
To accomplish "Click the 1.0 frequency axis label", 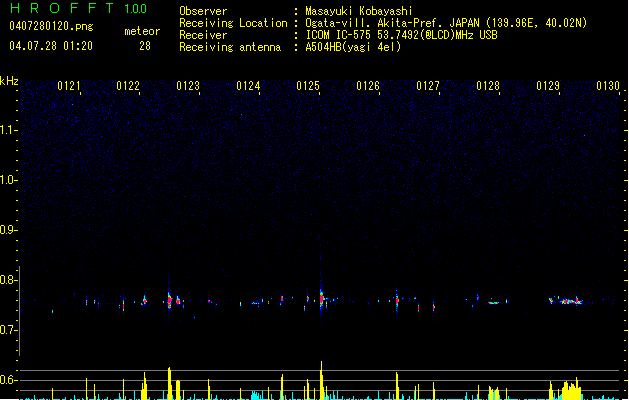I will click(7, 180).
